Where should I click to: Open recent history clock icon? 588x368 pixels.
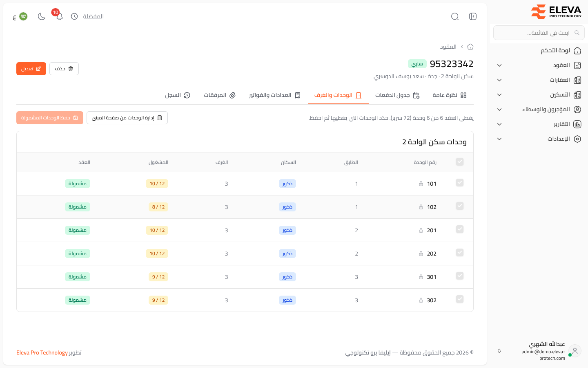(x=74, y=16)
